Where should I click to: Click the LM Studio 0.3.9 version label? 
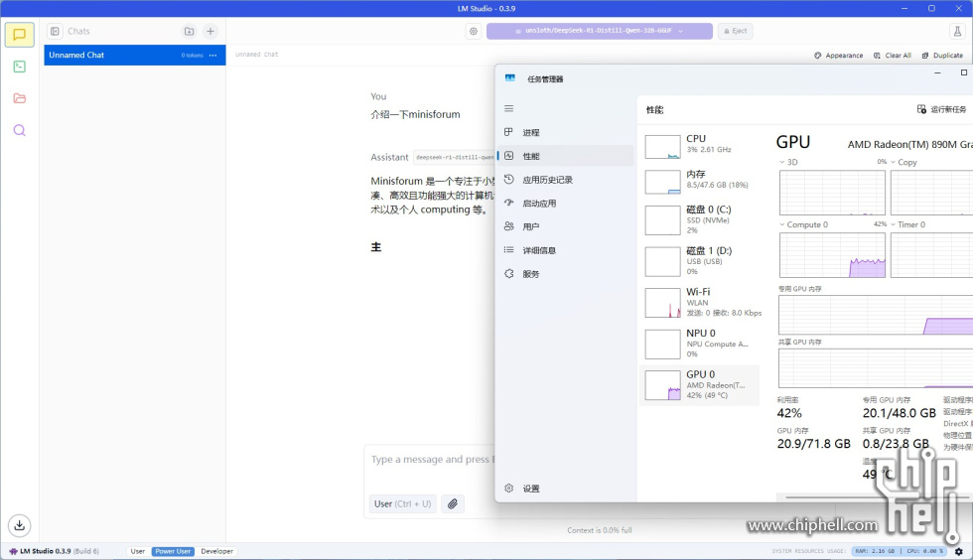[x=54, y=551]
